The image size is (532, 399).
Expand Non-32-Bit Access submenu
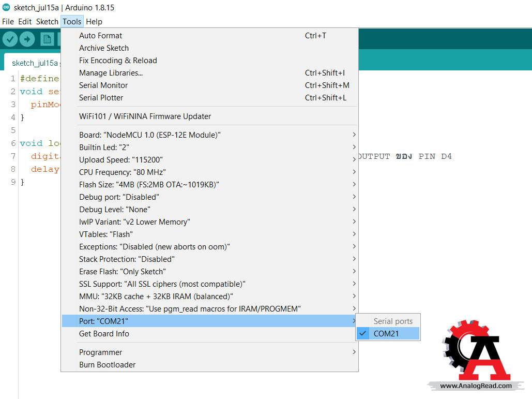click(x=209, y=308)
